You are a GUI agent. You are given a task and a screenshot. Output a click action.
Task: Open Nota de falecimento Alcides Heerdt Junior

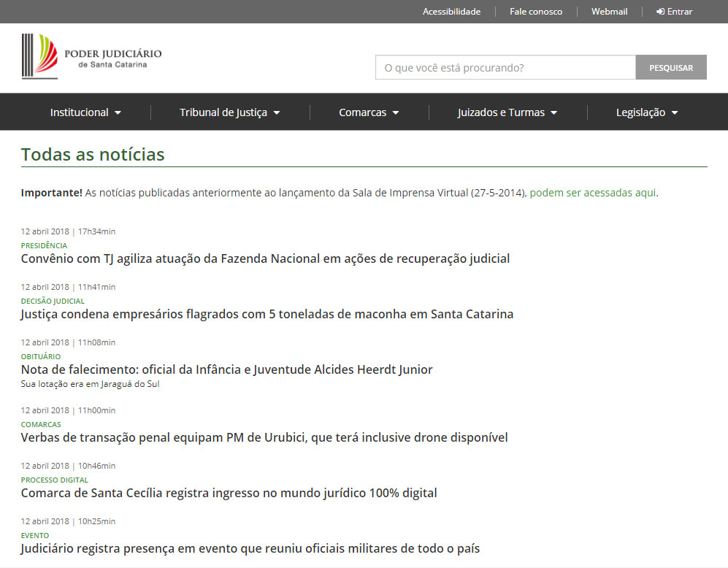pyautogui.click(x=226, y=369)
